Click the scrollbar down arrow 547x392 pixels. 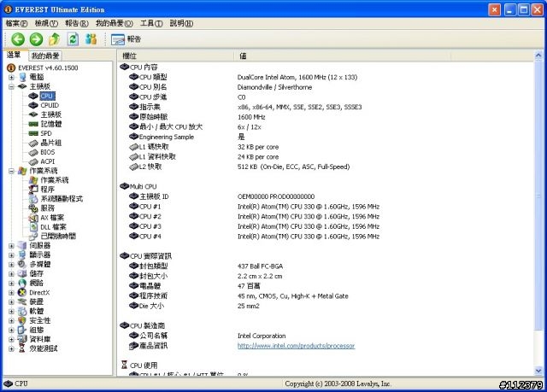click(x=538, y=371)
